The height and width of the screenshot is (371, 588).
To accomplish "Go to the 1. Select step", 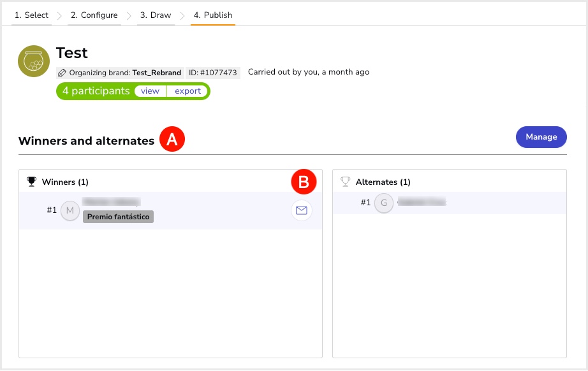I will click(x=31, y=15).
